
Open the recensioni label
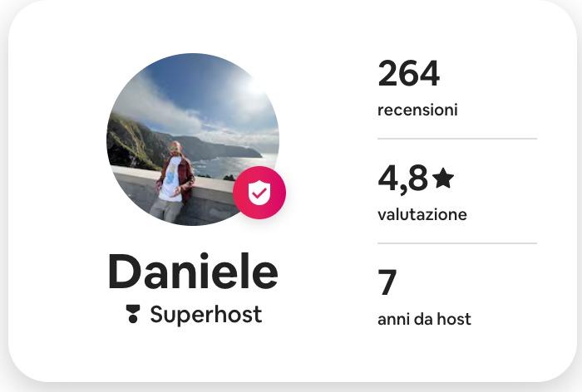(x=417, y=110)
